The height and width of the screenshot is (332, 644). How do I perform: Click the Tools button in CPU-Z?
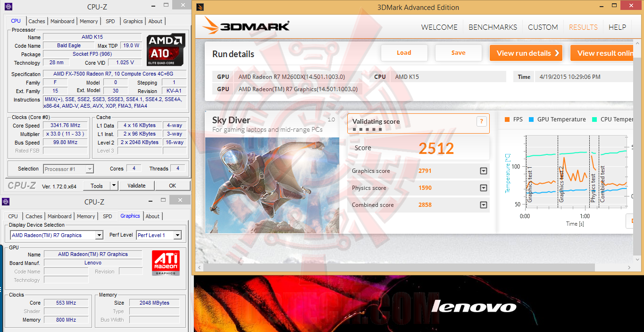(x=97, y=186)
